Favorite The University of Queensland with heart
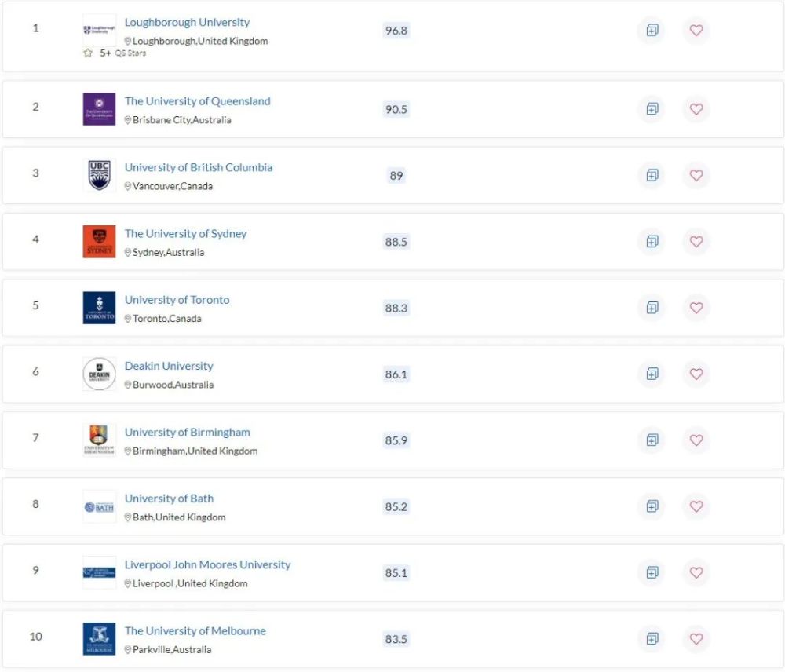 pos(696,108)
